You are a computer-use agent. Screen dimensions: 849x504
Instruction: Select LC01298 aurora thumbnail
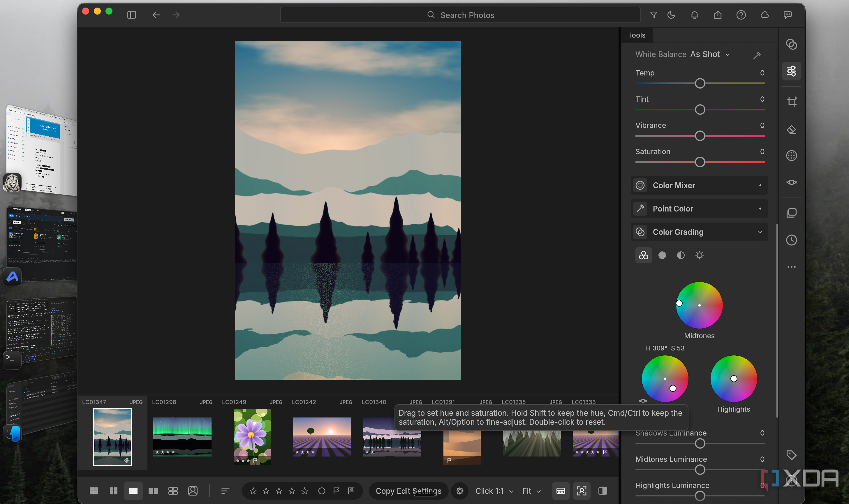pyautogui.click(x=182, y=437)
